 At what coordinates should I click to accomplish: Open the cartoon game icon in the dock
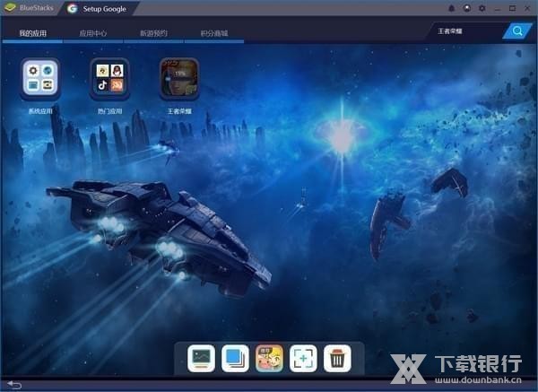pyautogui.click(x=269, y=358)
